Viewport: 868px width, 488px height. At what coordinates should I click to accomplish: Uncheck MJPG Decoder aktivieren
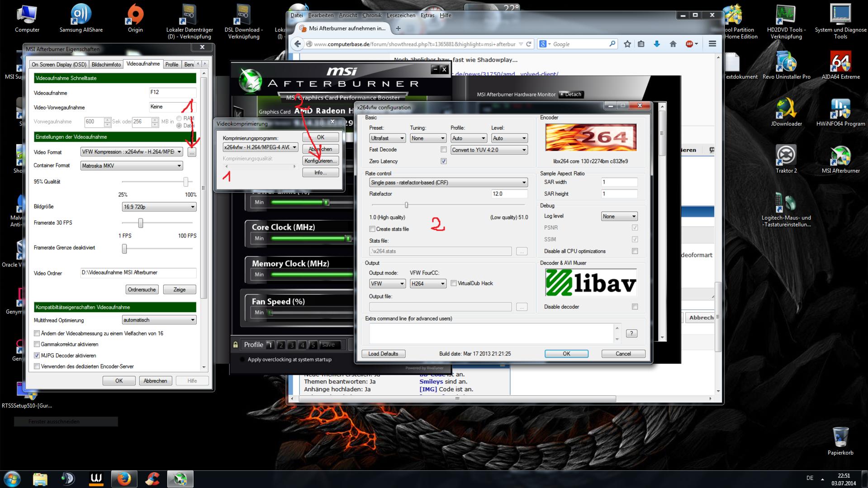point(37,355)
